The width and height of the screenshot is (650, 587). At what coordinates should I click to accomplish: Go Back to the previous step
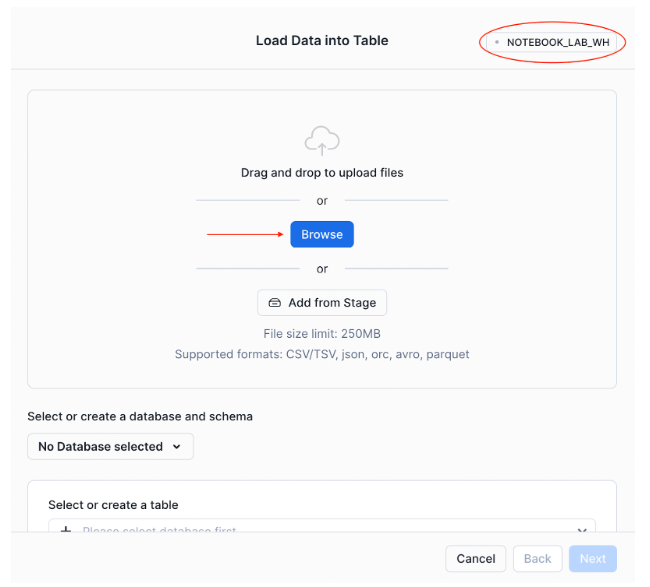(x=538, y=558)
